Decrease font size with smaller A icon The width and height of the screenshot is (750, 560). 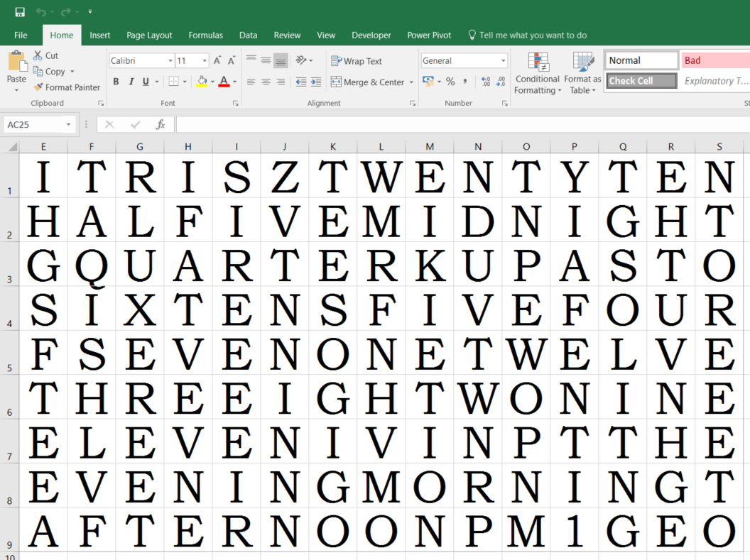[232, 60]
